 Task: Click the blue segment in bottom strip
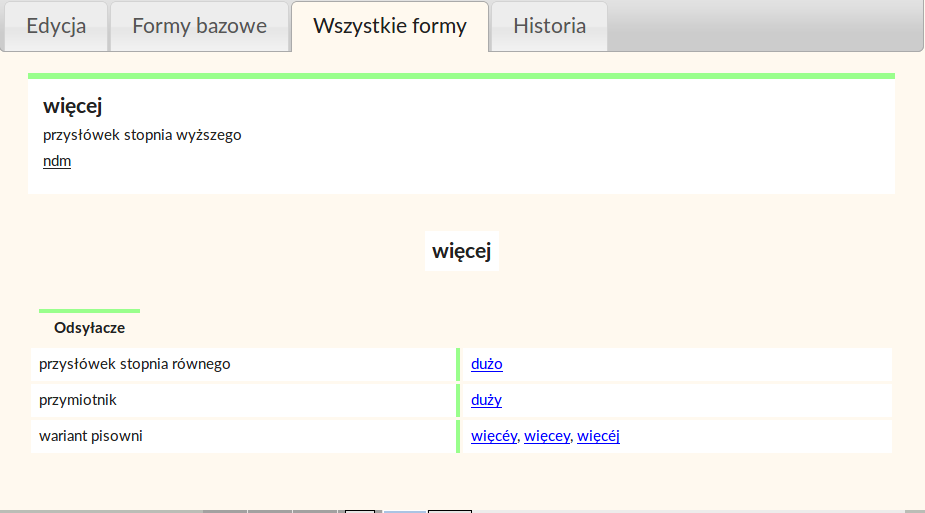tap(405, 511)
